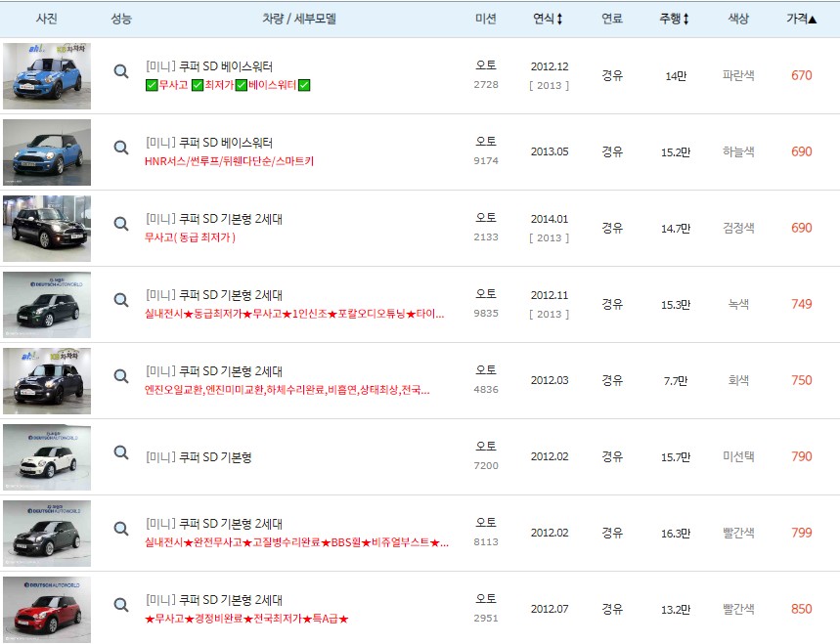The width and height of the screenshot is (840, 644).
Task: Click year value 2013.05
Action: click(550, 151)
